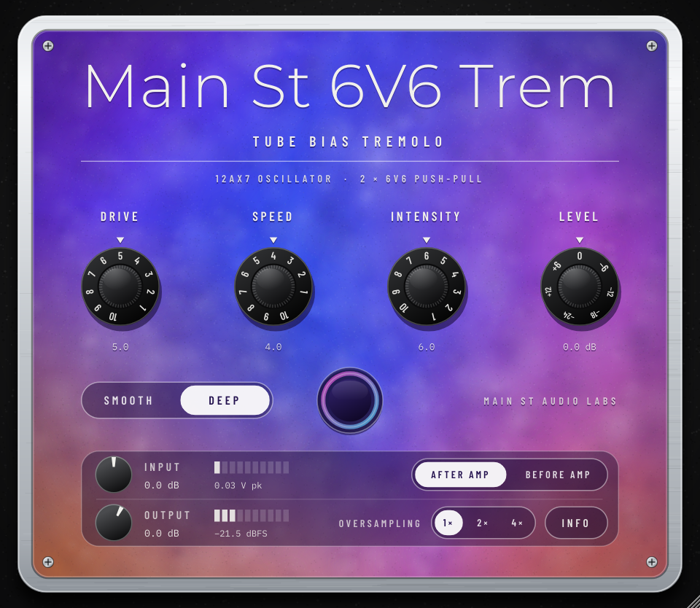The width and height of the screenshot is (700, 608).
Task: Click the INTENSITY knob
Action: tap(427, 287)
